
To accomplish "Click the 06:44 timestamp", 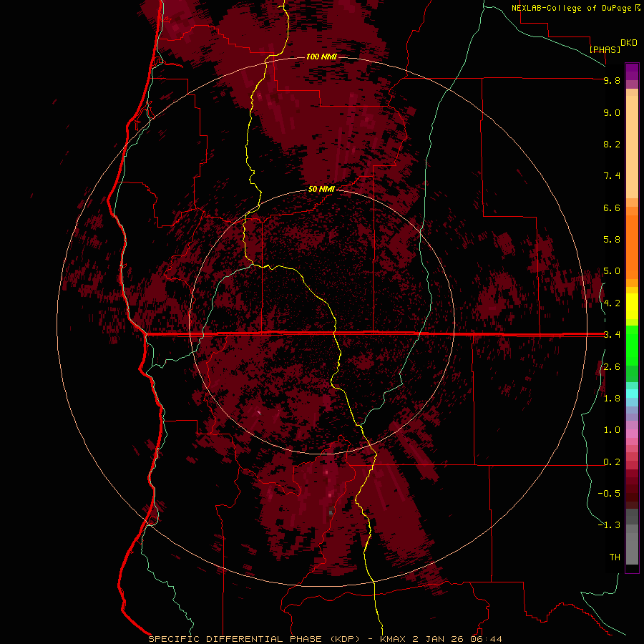I will coord(487,639).
